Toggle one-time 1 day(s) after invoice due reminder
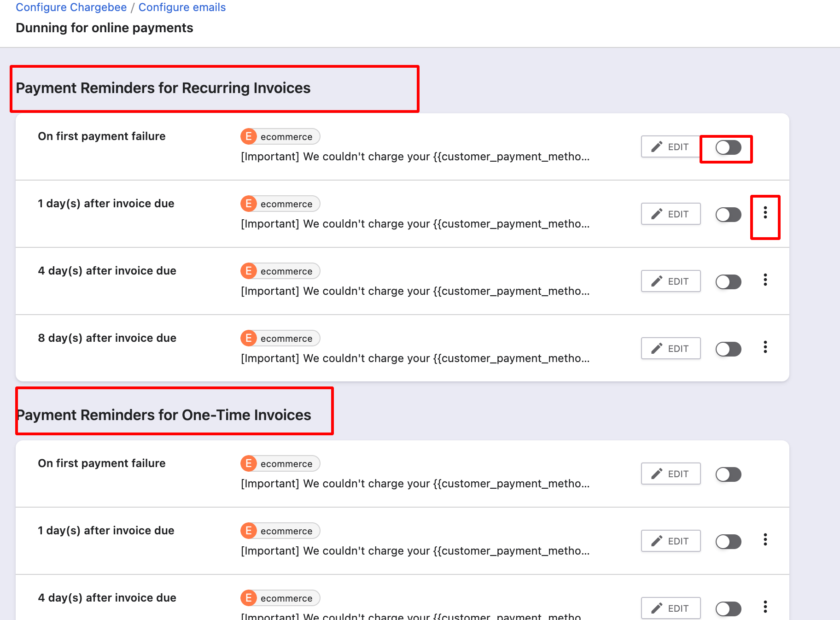This screenshot has width=840, height=620. tap(728, 542)
